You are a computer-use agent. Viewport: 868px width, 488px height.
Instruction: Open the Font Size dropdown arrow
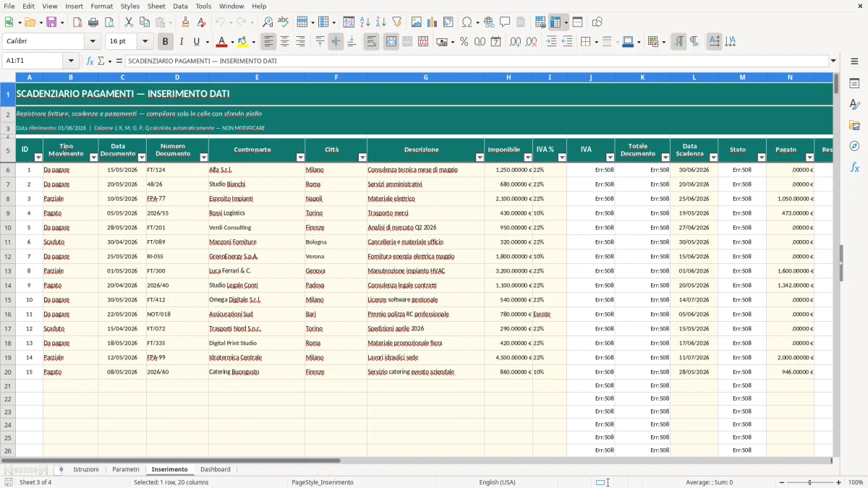pos(145,42)
